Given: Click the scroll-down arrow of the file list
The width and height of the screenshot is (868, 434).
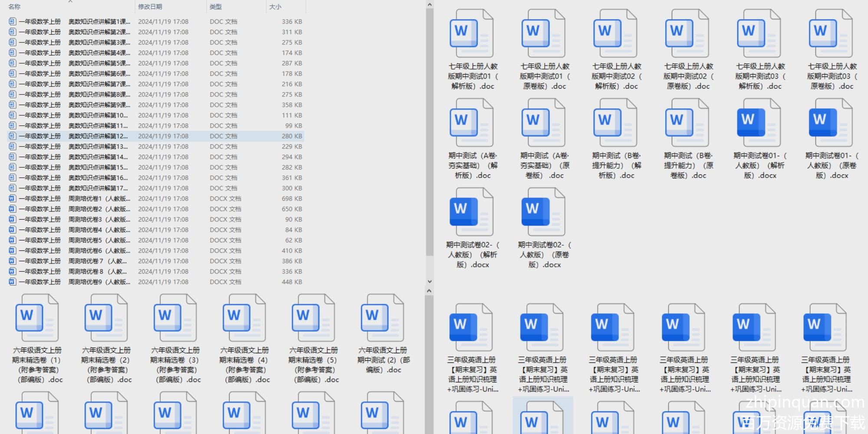Looking at the screenshot, I should (429, 281).
